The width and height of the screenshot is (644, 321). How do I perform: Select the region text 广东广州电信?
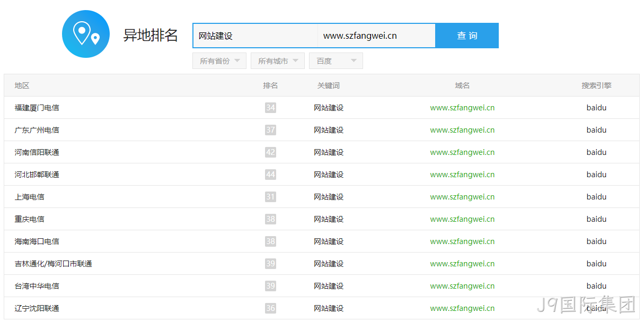pyautogui.click(x=37, y=130)
